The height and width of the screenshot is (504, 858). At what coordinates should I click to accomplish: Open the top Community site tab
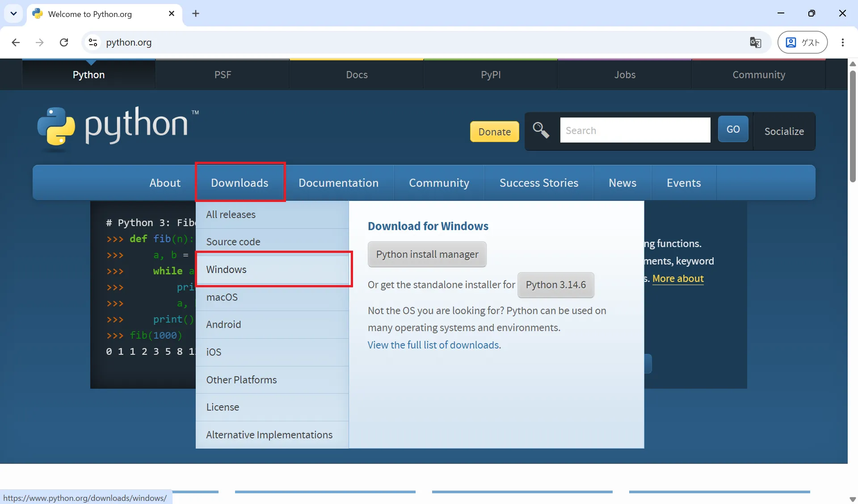click(x=759, y=75)
